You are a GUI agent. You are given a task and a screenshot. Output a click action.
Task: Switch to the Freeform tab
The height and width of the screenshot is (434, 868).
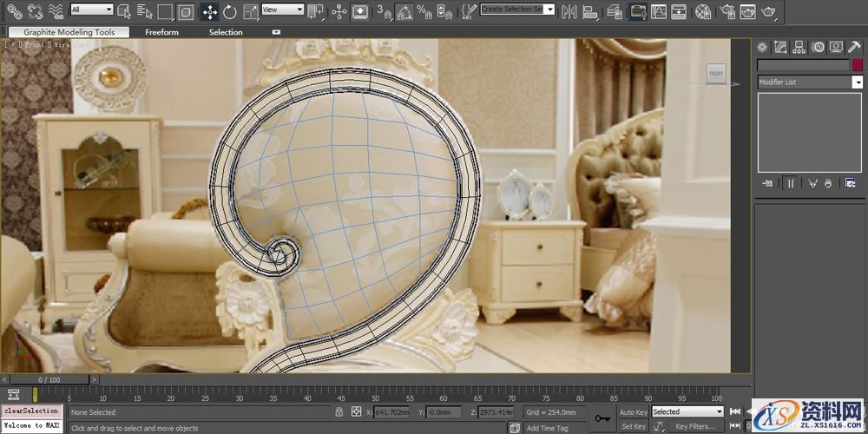coord(161,32)
